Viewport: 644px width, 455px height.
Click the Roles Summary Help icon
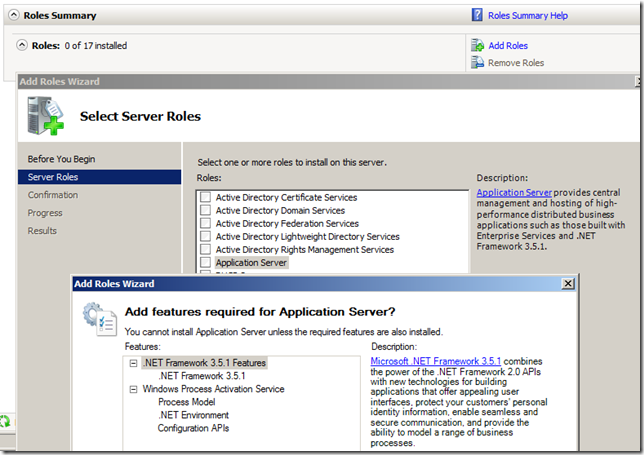pos(478,16)
